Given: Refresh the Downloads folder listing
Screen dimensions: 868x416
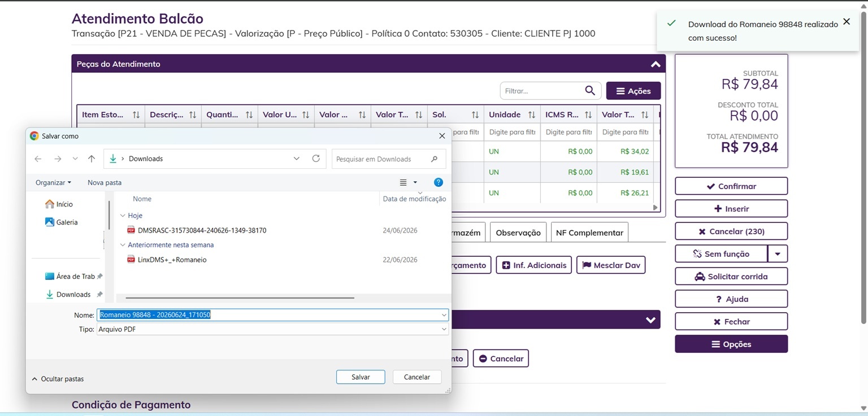Looking at the screenshot, I should pyautogui.click(x=316, y=159).
